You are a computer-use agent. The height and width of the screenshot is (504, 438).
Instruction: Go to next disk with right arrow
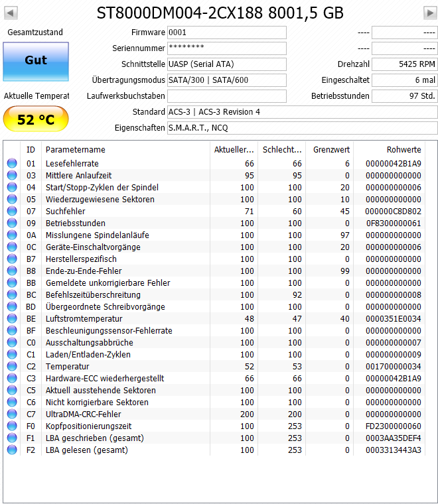[430, 13]
